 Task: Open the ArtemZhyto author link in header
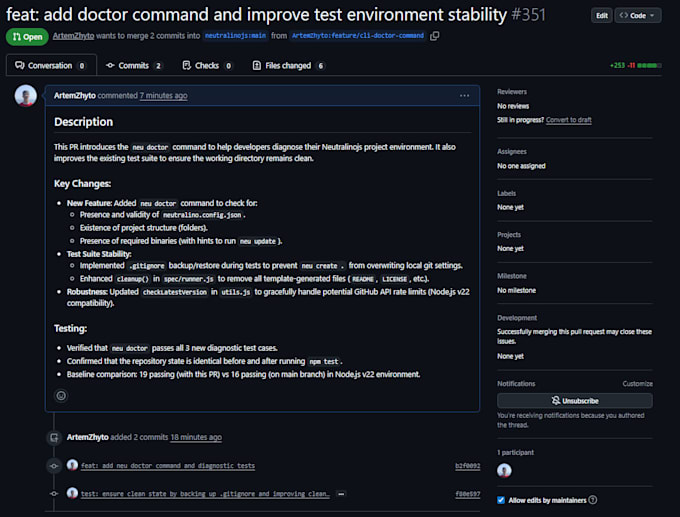coord(73,36)
